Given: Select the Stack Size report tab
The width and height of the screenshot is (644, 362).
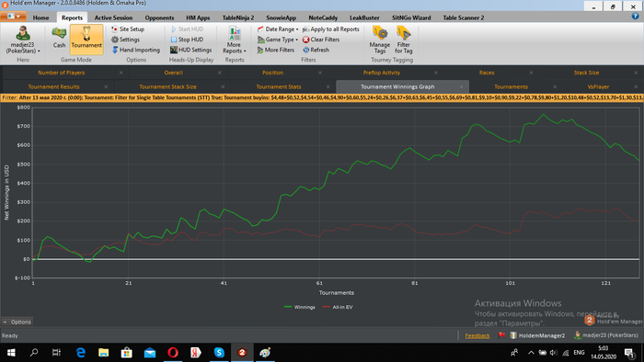Looking at the screenshot, I should coord(586,73).
